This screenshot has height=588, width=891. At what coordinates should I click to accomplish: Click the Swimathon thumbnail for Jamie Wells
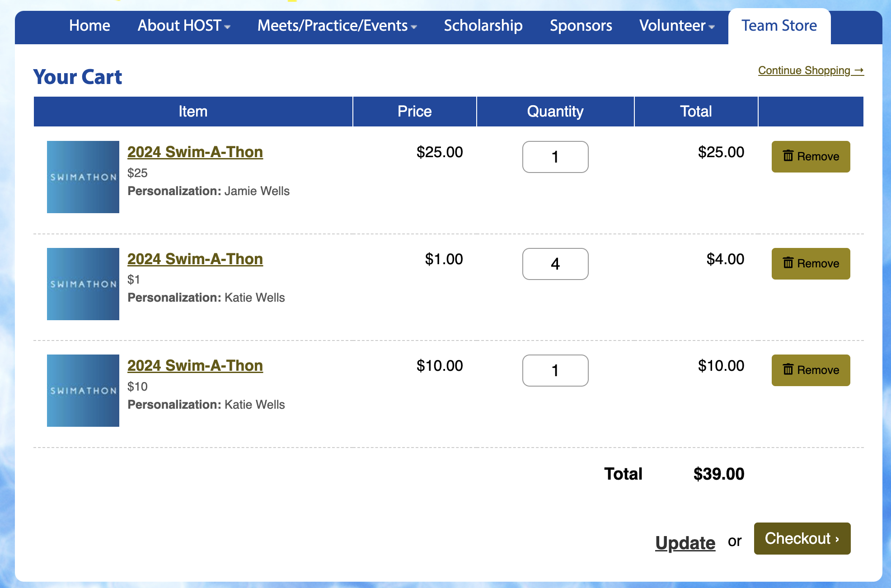tap(83, 177)
